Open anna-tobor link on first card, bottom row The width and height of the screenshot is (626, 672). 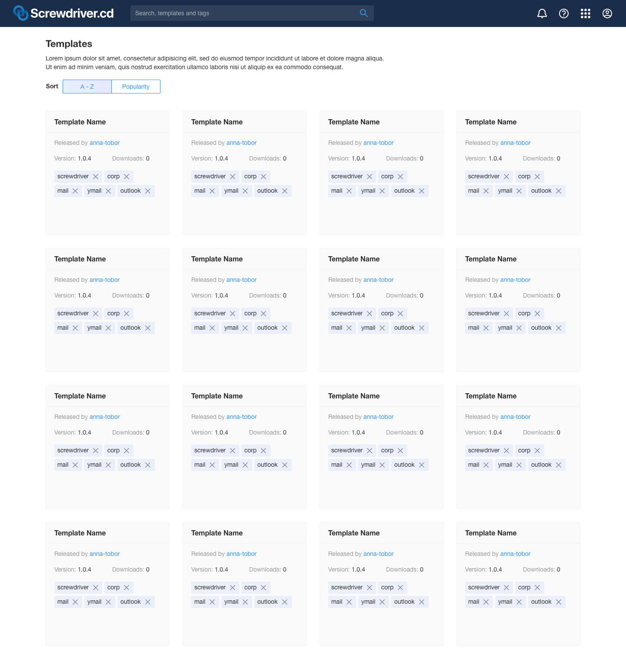(104, 554)
